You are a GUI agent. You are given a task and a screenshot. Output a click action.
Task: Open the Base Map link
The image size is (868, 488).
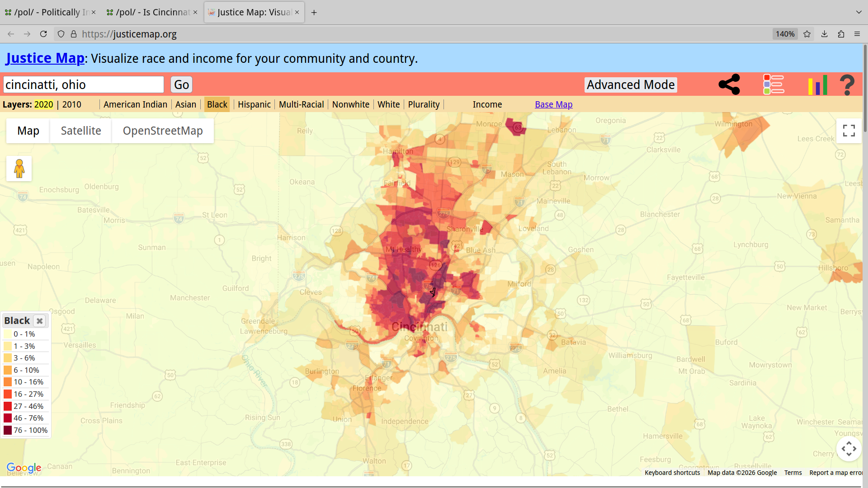click(553, 104)
